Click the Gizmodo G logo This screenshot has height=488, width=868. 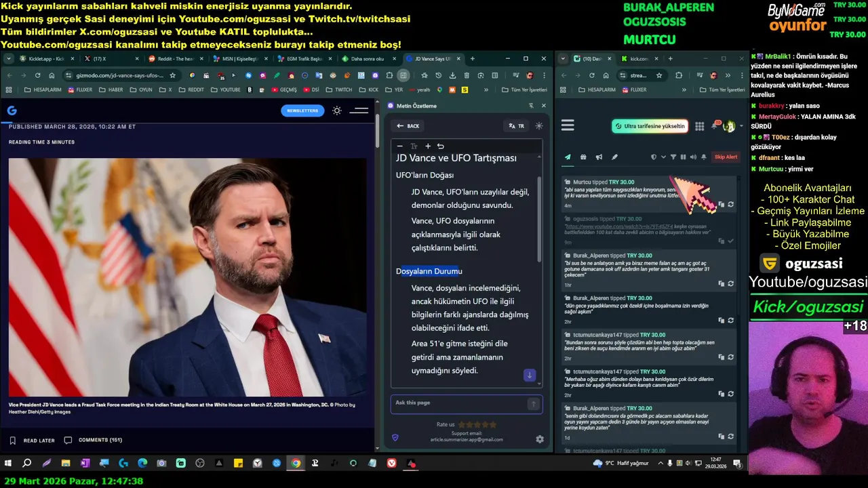click(x=12, y=110)
